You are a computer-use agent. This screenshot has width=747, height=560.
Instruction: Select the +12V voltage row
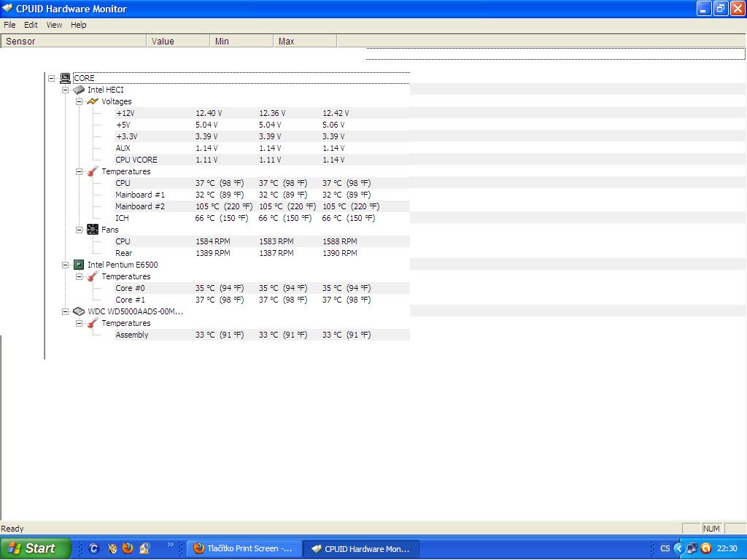click(262, 113)
